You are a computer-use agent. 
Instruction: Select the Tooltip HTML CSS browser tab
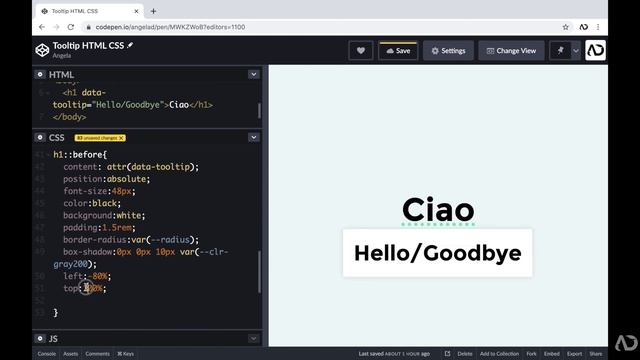pos(90,11)
